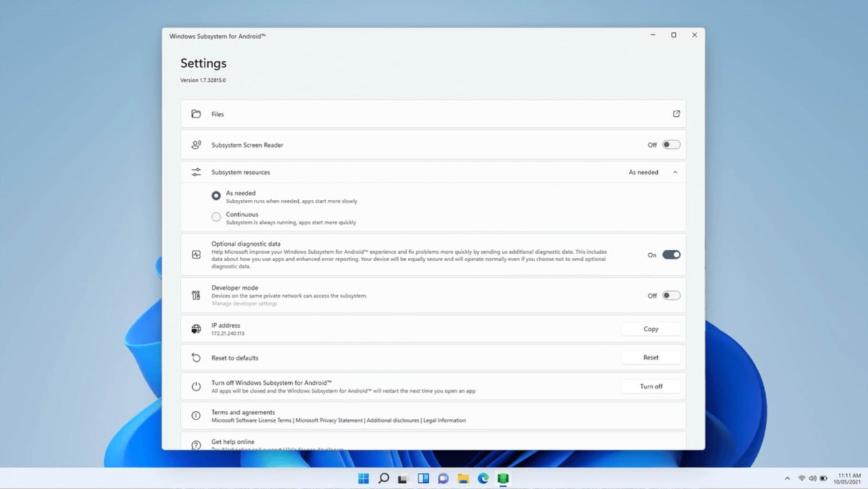Copy the IP address
This screenshot has width=868, height=489.
(x=650, y=328)
